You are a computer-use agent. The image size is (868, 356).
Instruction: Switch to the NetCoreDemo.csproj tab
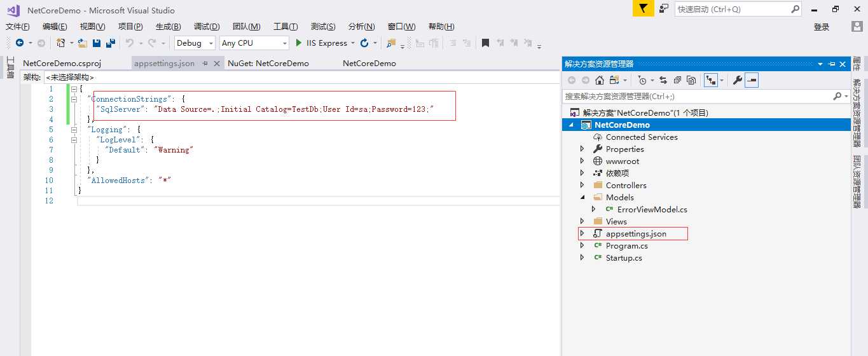62,64
